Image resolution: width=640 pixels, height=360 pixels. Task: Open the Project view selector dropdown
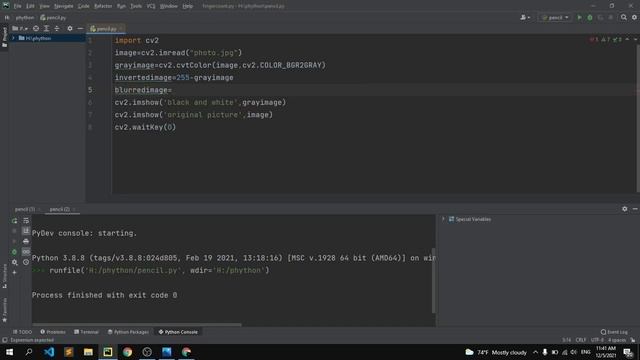20,29
